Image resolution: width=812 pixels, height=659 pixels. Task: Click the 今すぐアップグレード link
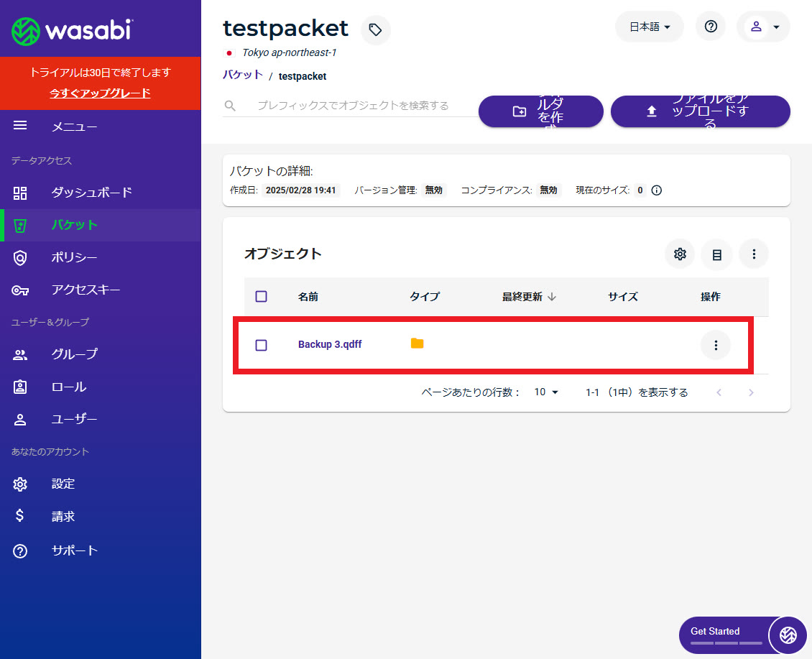100,93
